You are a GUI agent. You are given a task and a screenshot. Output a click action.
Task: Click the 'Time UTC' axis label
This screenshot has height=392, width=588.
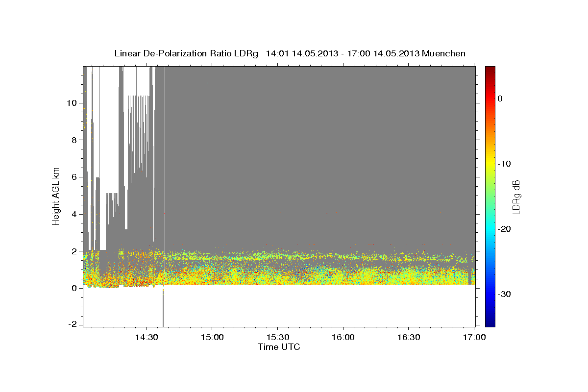click(279, 347)
